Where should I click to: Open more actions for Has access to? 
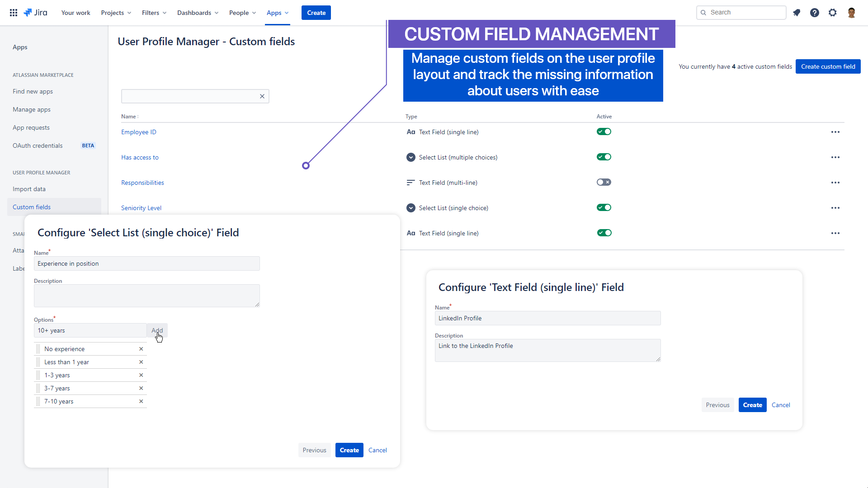pos(835,157)
